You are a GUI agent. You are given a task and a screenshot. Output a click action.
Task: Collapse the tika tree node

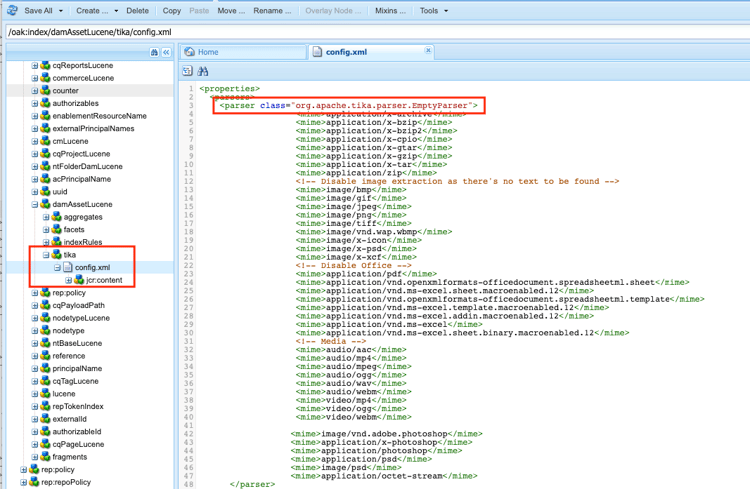tap(46, 255)
